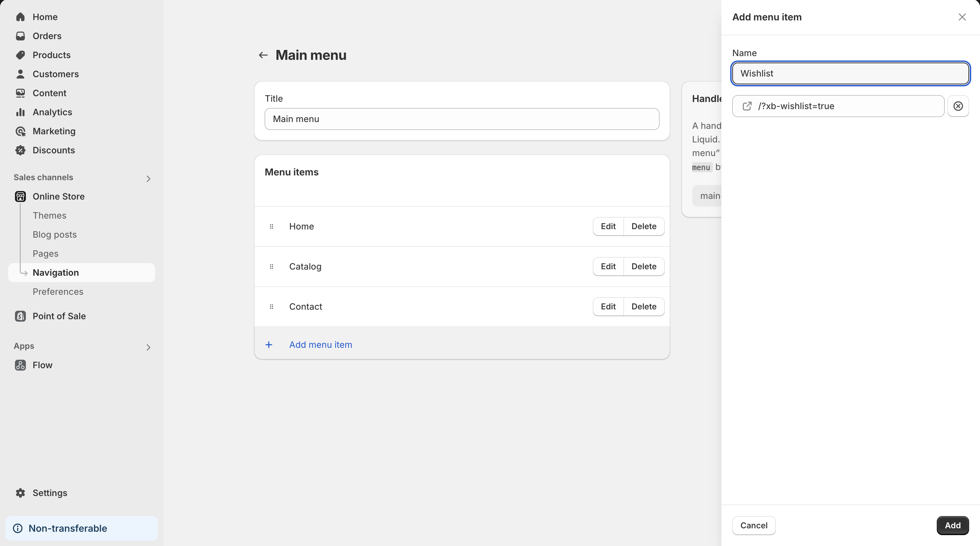Viewport: 980px width, 546px height.
Task: Open the Marketing section label
Action: [54, 131]
